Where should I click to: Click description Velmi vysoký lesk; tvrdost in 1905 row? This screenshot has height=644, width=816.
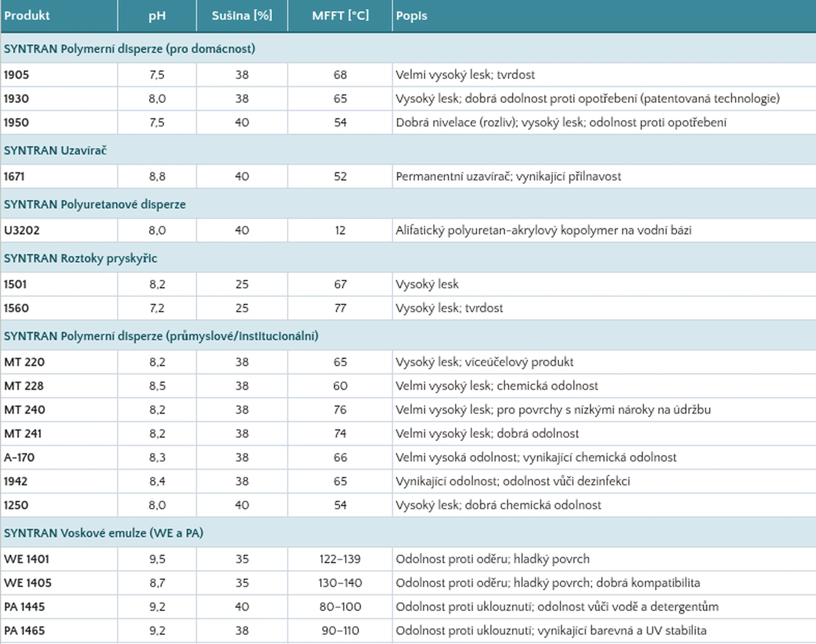click(465, 75)
